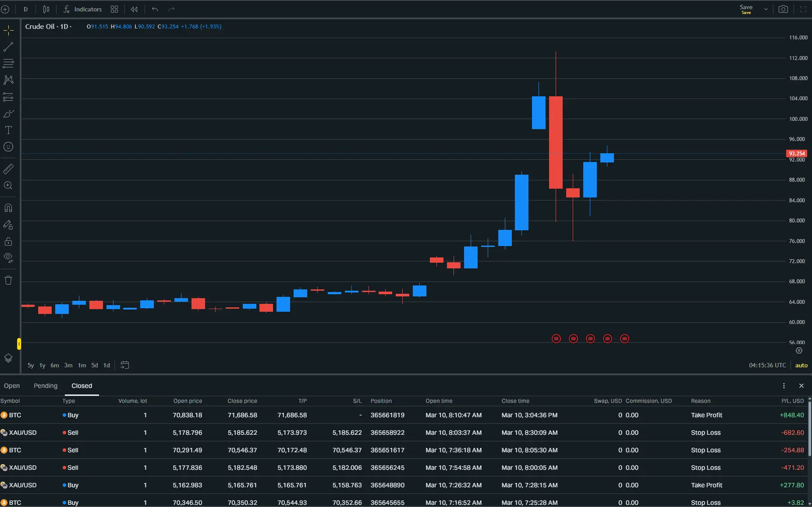Switch to the Open positions tab

(x=12, y=386)
